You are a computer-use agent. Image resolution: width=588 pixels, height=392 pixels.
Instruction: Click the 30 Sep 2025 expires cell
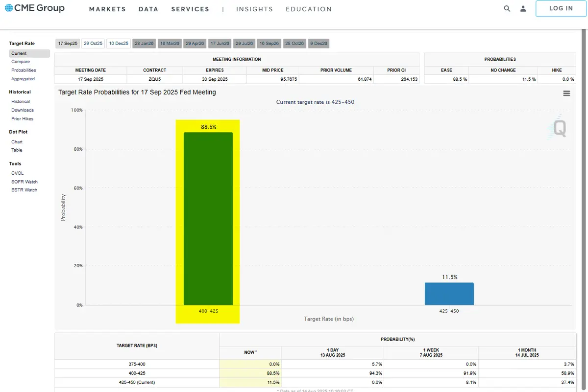tap(215, 79)
